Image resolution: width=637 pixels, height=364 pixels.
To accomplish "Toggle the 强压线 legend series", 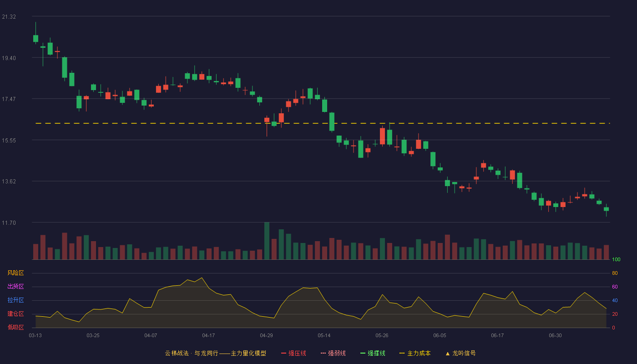I will coord(293,353).
